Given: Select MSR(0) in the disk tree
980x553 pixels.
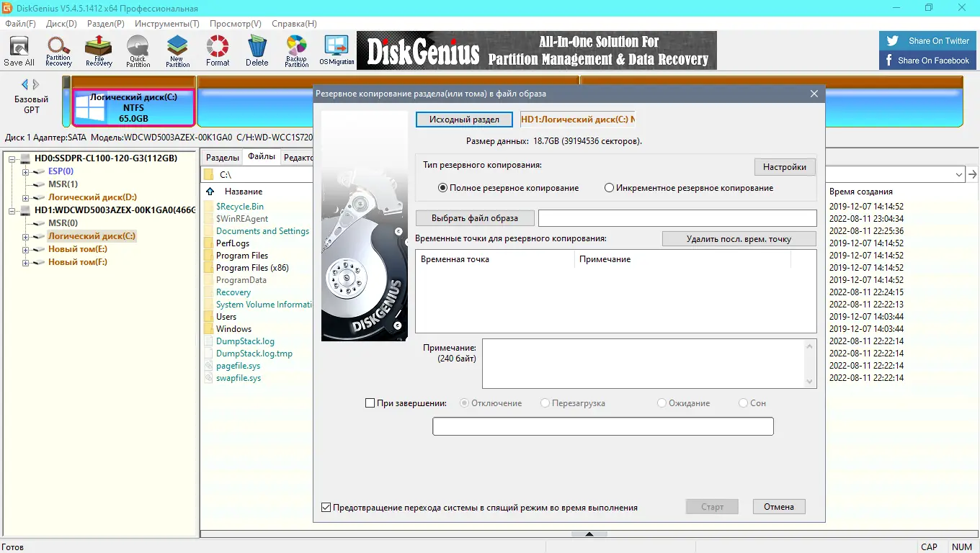Looking at the screenshot, I should point(63,223).
